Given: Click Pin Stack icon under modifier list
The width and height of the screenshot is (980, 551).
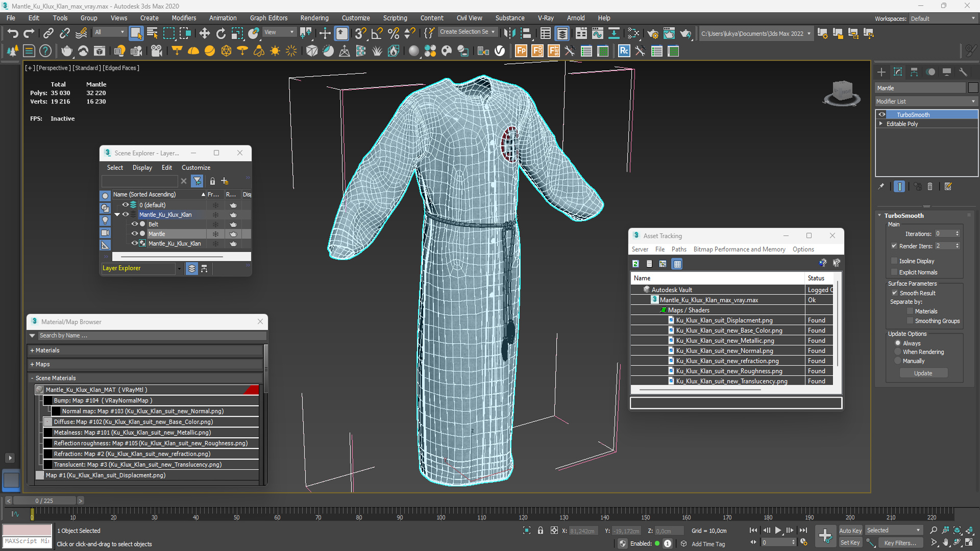Looking at the screenshot, I should pyautogui.click(x=881, y=187).
